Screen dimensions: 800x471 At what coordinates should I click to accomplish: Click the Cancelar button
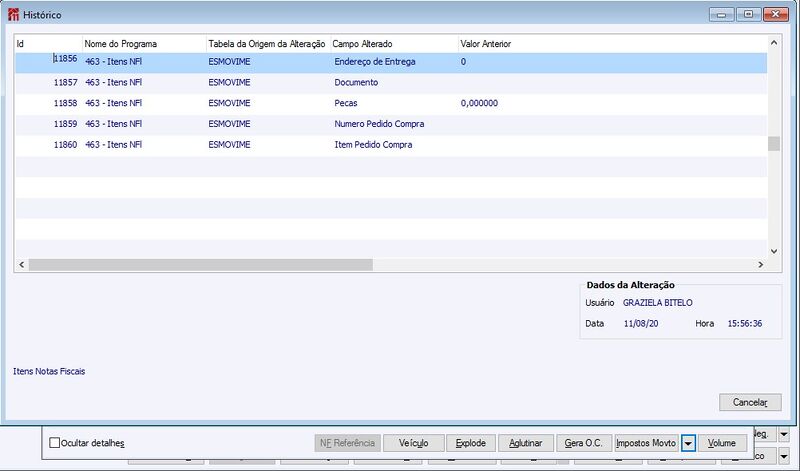[750, 402]
